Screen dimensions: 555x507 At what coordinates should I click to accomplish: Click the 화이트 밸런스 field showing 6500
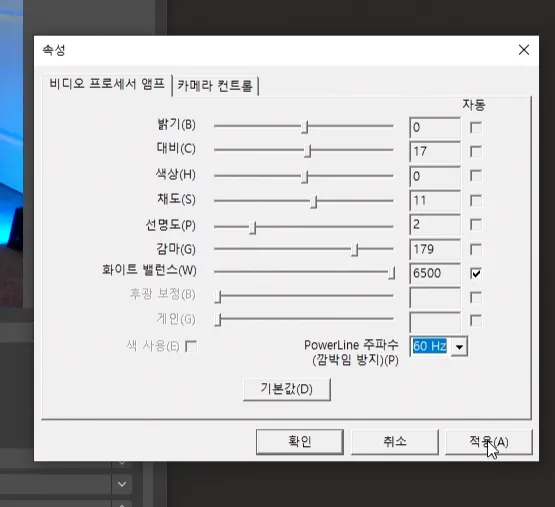(x=435, y=273)
